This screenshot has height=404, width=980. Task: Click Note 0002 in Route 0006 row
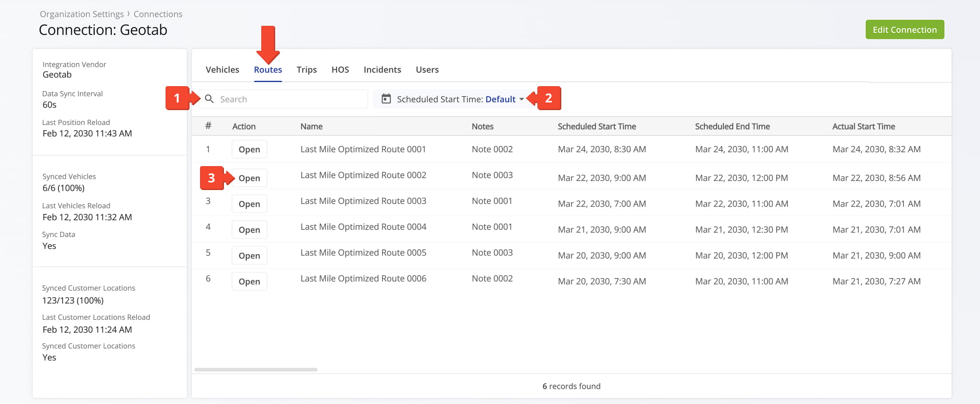point(492,279)
